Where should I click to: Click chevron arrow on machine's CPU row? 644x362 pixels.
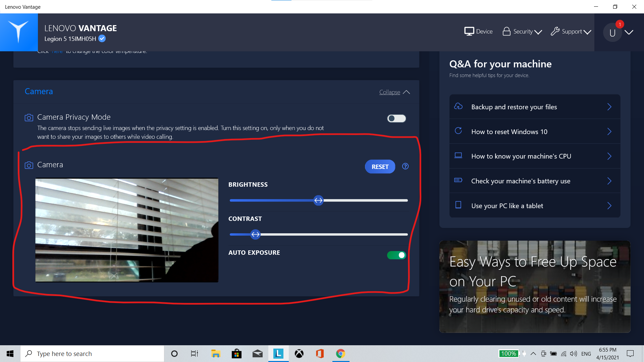coord(609,156)
